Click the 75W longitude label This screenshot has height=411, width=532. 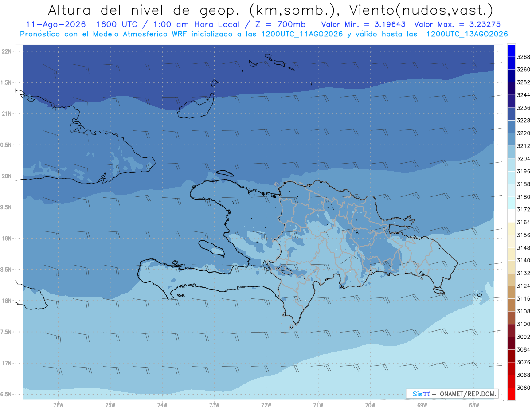click(x=110, y=405)
